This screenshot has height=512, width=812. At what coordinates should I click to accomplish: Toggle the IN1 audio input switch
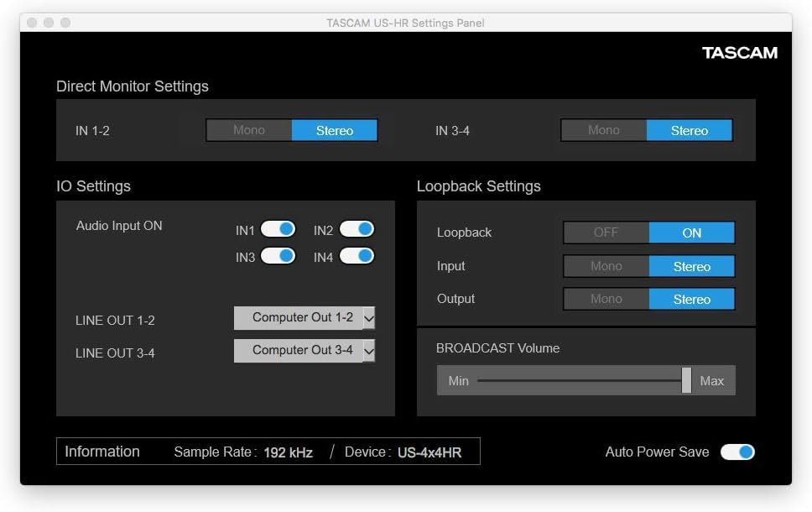pyautogui.click(x=278, y=230)
